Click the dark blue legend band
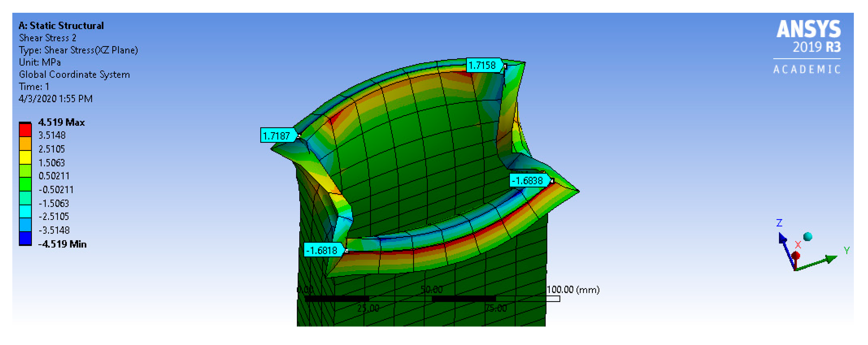 [25, 238]
